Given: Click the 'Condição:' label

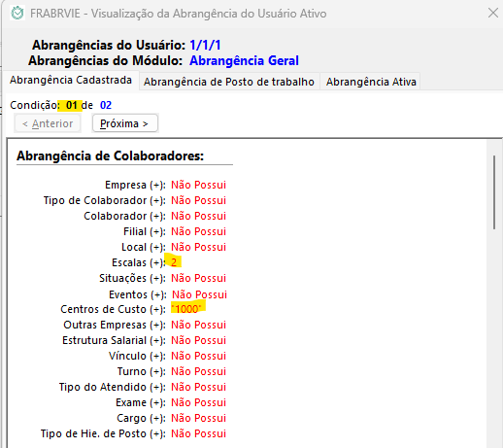Looking at the screenshot, I should (35, 105).
